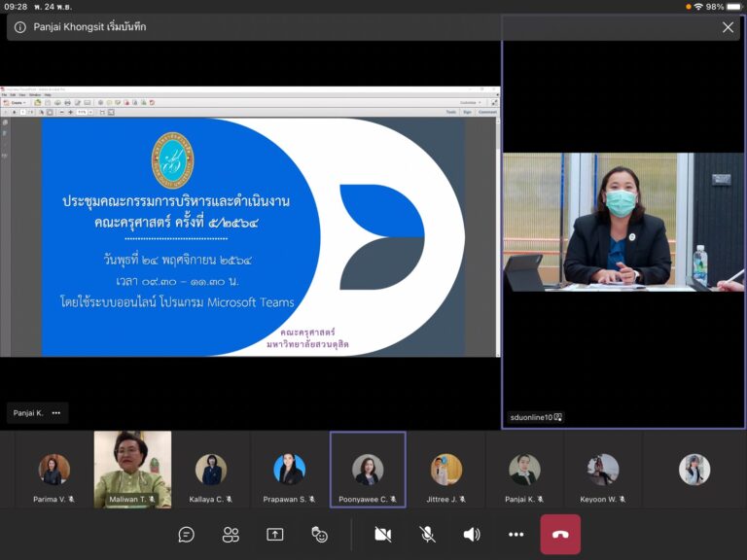Choose Jittree J. participant avatar
Viewport: 747px width, 560px height.
point(446,470)
